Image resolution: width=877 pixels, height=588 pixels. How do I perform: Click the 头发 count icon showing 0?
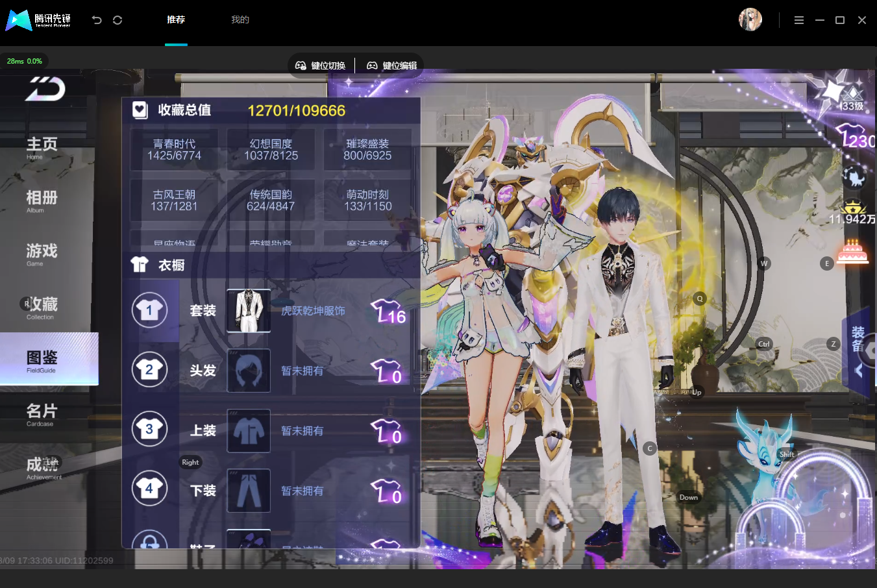[388, 371]
